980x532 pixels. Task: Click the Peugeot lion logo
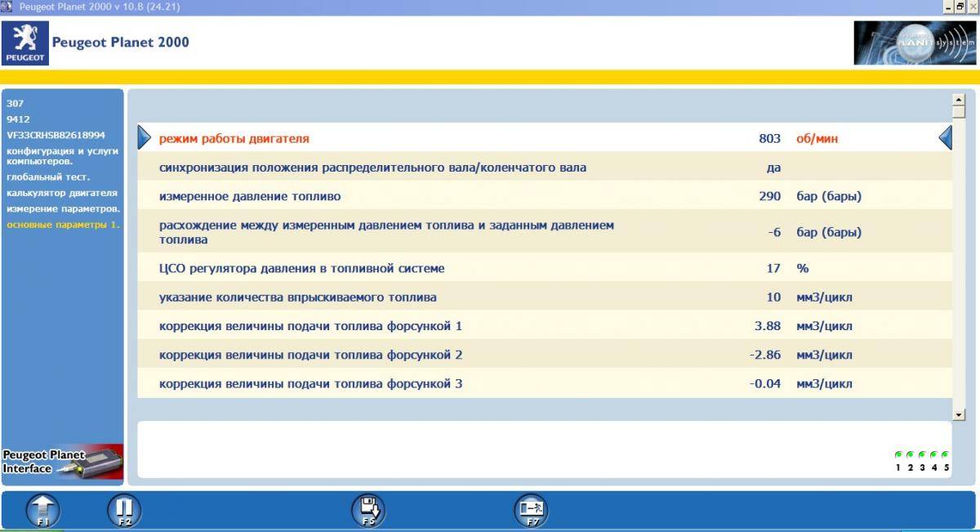click(x=25, y=42)
